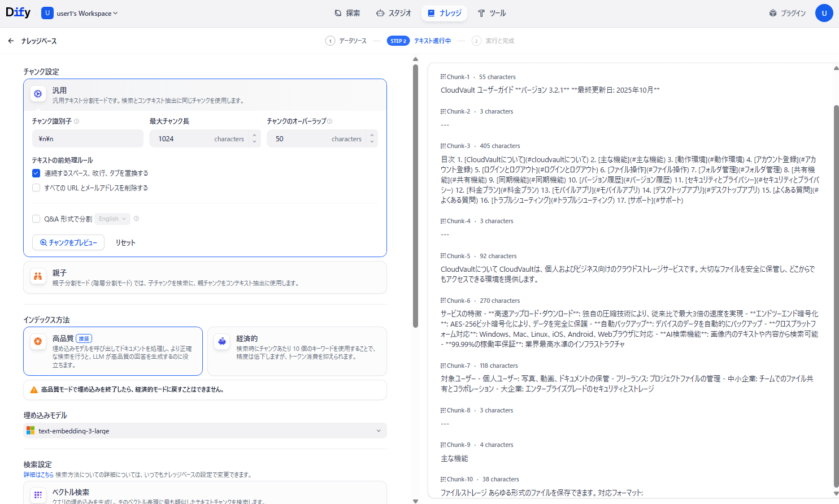The height and width of the screenshot is (504, 839).
Task: Click the user avatar in top right
Action: tap(824, 13)
